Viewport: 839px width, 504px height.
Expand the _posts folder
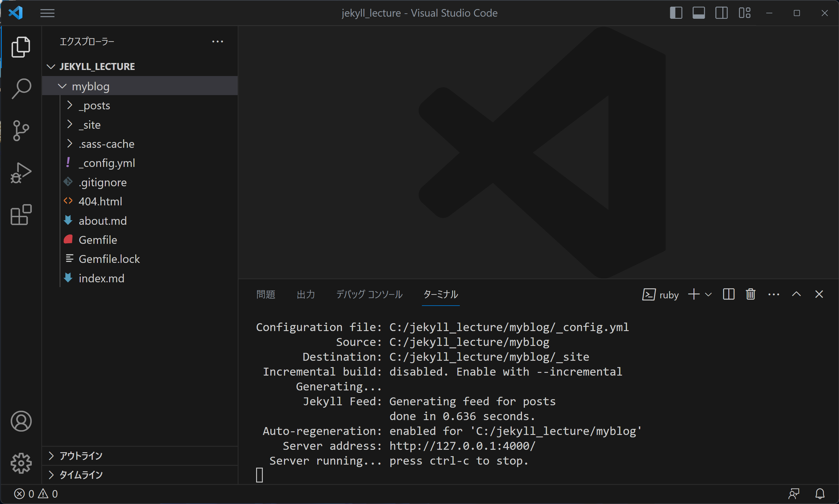tap(140, 106)
